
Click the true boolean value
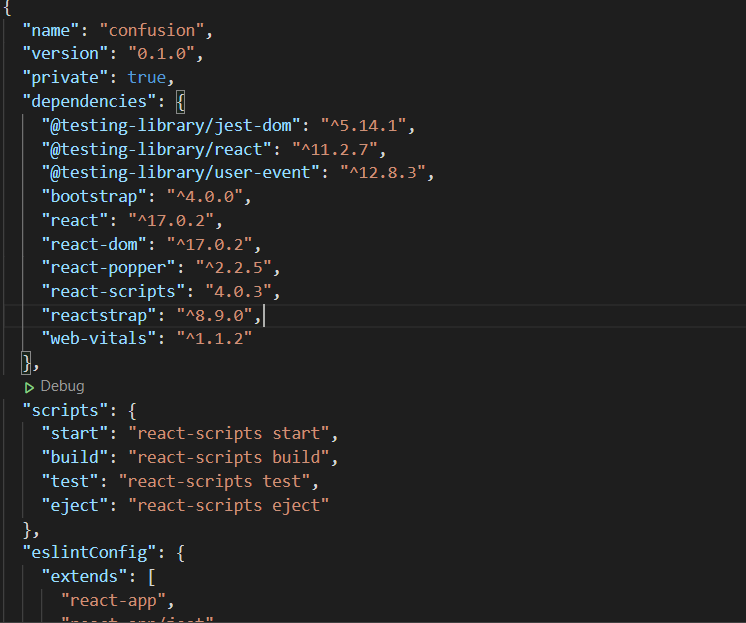pyautogui.click(x=147, y=77)
